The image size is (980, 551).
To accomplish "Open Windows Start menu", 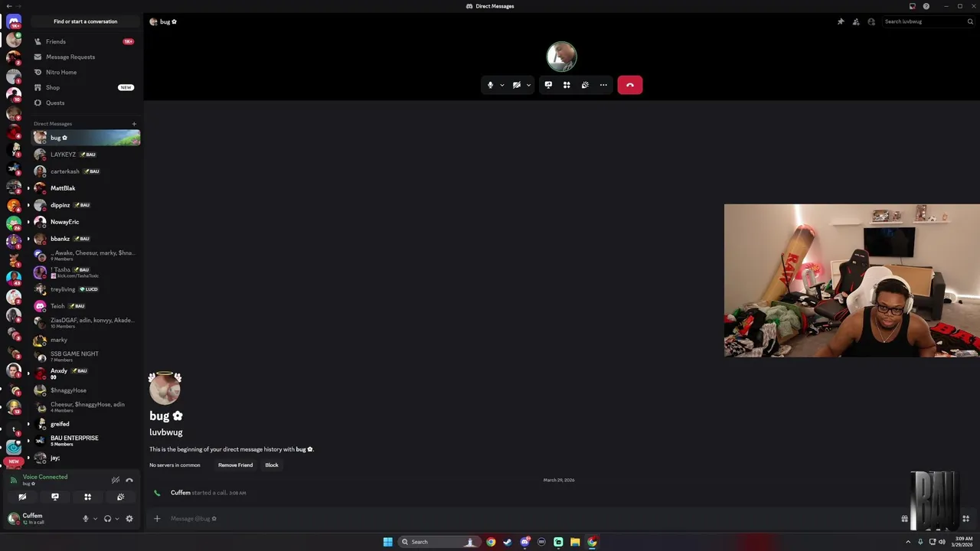I will pos(388,542).
